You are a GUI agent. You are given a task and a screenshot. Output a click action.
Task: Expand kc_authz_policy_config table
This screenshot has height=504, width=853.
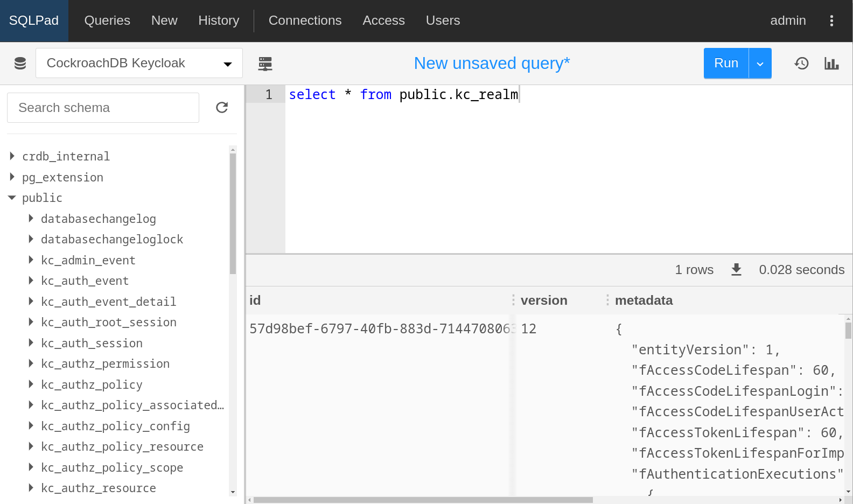tap(31, 425)
